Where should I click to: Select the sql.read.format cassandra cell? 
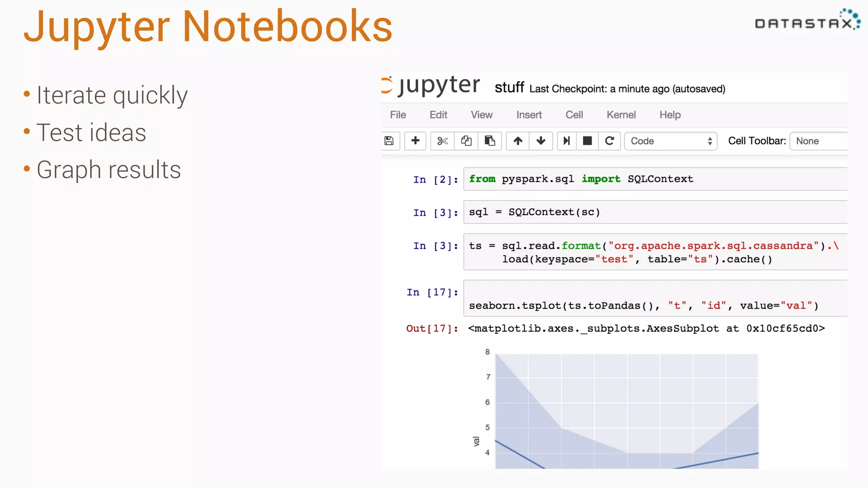(655, 252)
